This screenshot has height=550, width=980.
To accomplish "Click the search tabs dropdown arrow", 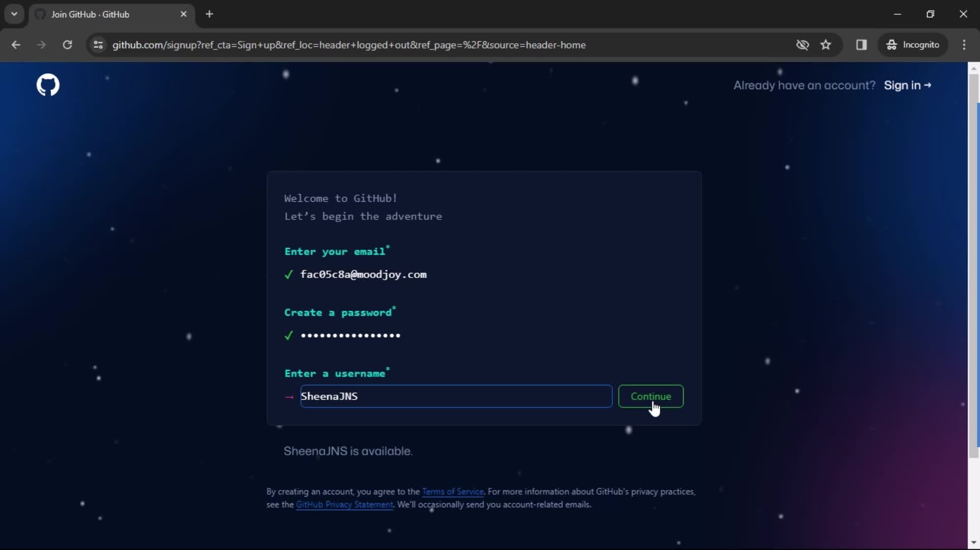I will [x=14, y=13].
